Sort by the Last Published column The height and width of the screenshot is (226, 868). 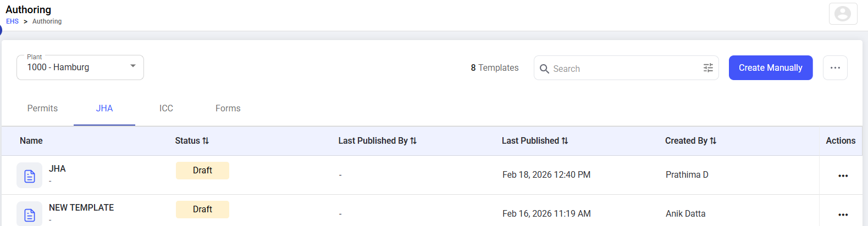pos(534,141)
